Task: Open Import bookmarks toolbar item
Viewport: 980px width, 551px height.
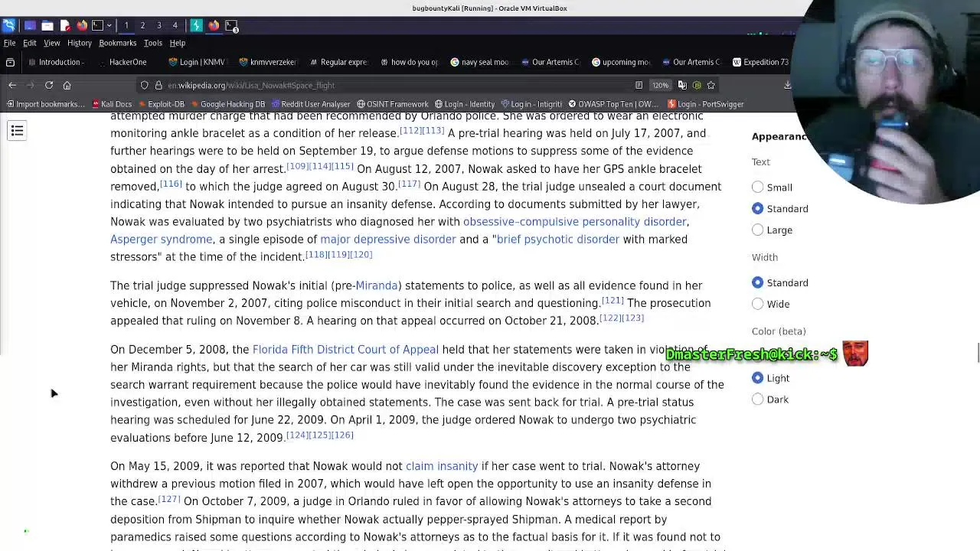Action: point(44,104)
